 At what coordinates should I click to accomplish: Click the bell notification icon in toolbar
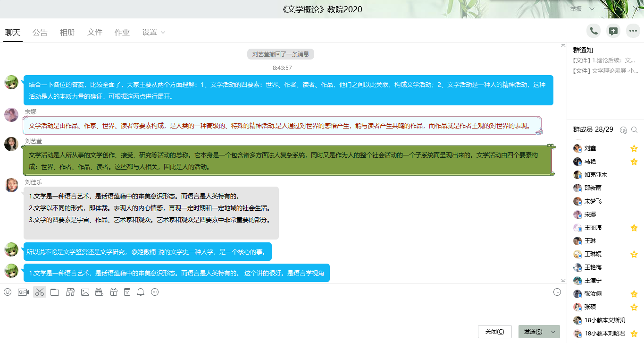pyautogui.click(x=141, y=292)
